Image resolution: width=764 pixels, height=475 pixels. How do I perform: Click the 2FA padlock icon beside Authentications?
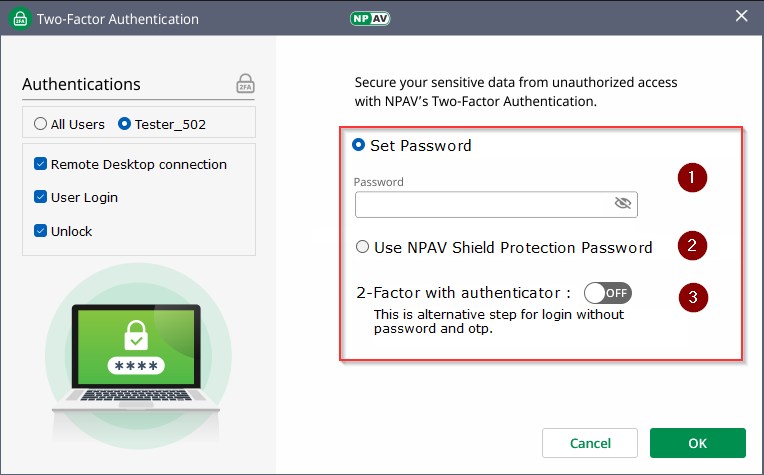click(245, 83)
